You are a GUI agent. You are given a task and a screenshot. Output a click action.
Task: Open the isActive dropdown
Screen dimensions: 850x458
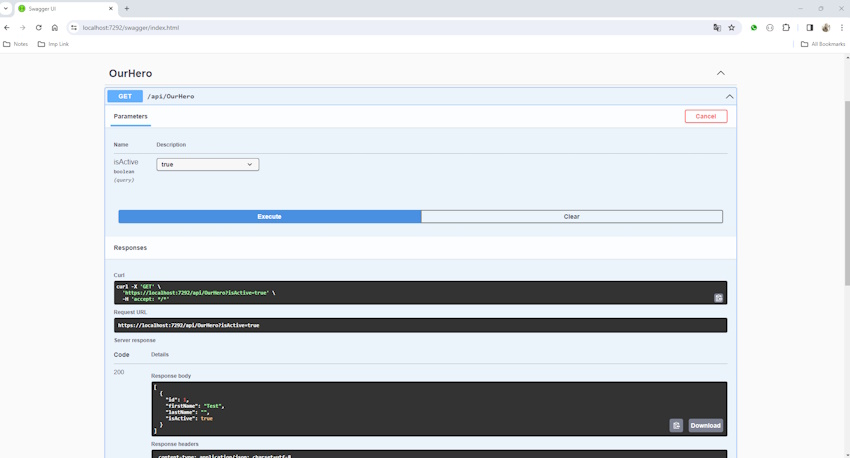pos(208,164)
